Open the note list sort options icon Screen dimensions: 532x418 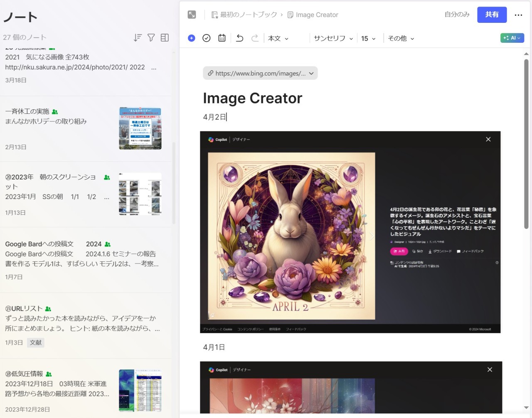(138, 38)
